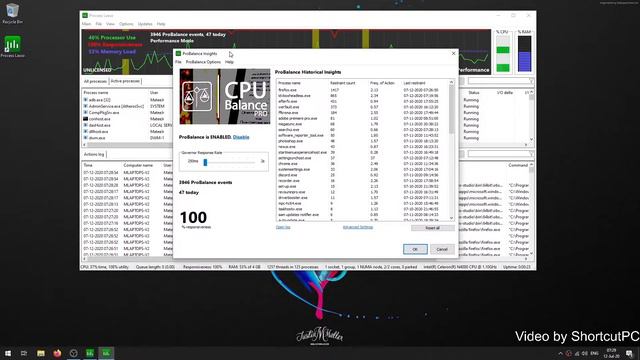Image resolution: width=640 pixels, height=360 pixels.
Task: Open Updates menu in Process Lasso window
Action: pyautogui.click(x=144, y=24)
